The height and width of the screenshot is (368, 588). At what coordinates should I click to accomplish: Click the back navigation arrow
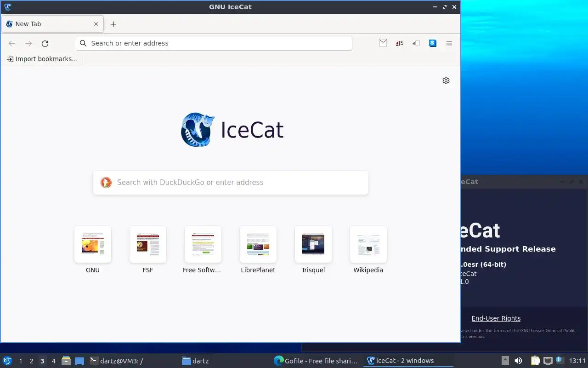12,43
